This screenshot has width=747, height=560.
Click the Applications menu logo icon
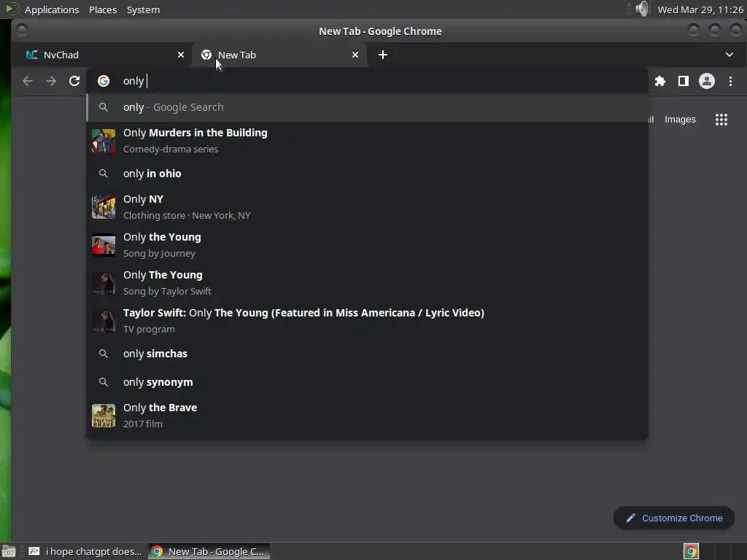click(x=12, y=9)
